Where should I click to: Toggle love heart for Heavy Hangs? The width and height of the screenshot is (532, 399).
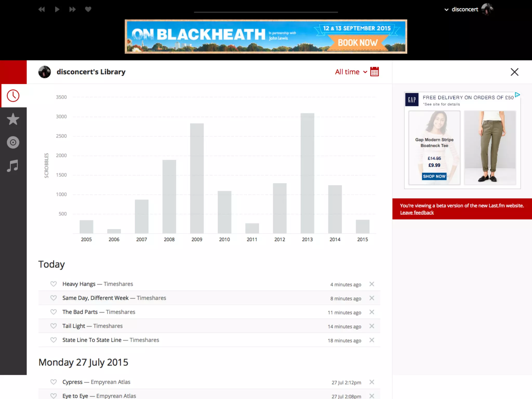point(54,284)
